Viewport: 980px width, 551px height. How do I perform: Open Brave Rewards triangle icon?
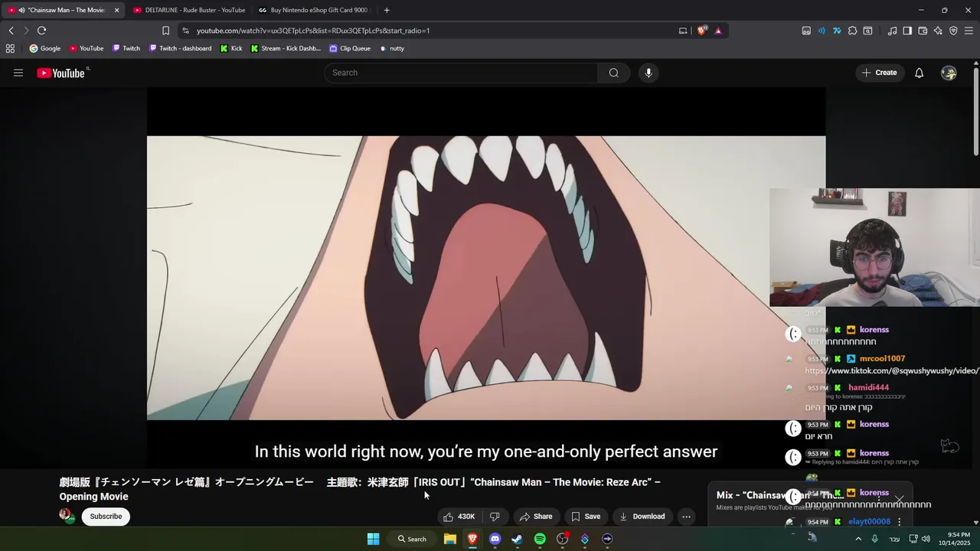click(x=718, y=31)
